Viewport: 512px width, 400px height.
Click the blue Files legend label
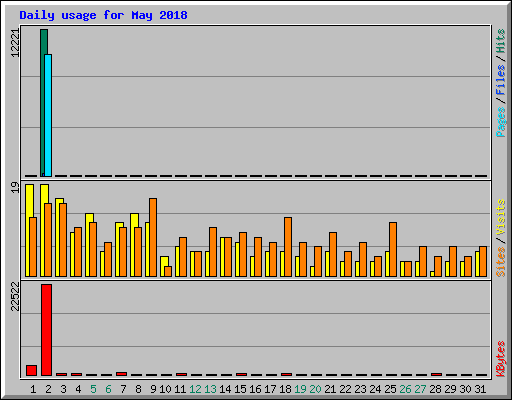(x=501, y=80)
